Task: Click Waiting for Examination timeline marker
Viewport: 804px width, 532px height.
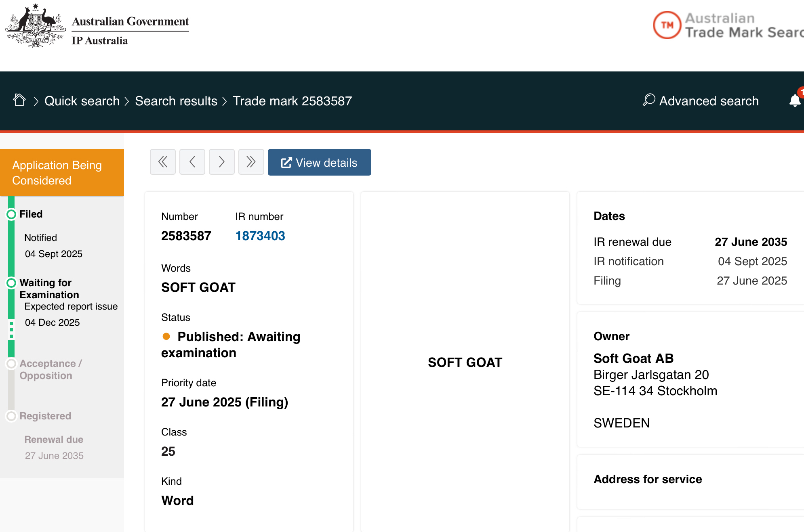Action: (x=11, y=283)
